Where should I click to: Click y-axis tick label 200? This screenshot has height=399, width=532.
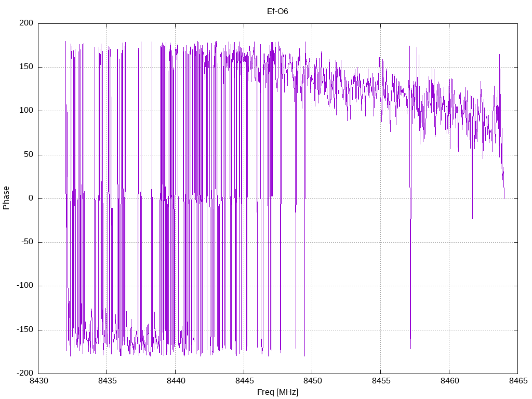click(26, 23)
